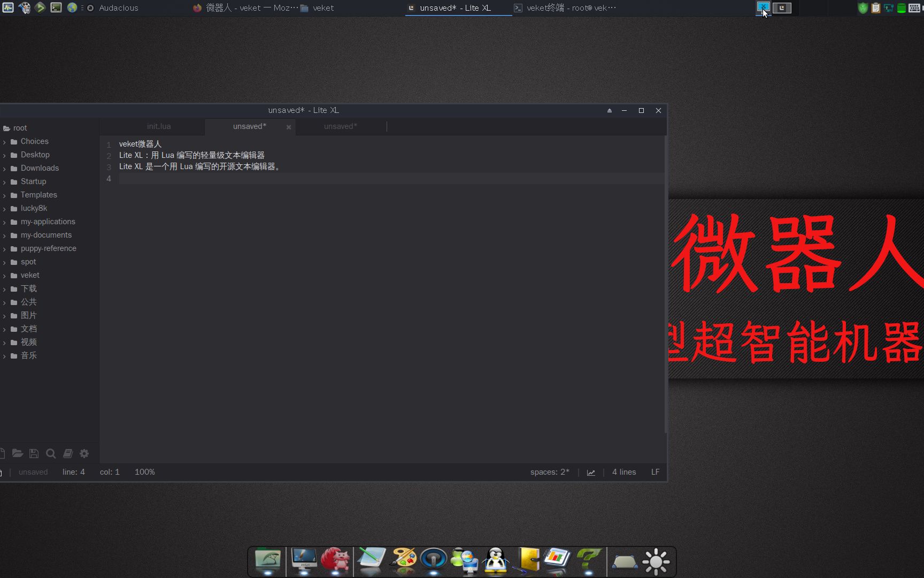This screenshot has height=578, width=924.
Task: Click on line 1 text veket微器人
Action: (140, 144)
